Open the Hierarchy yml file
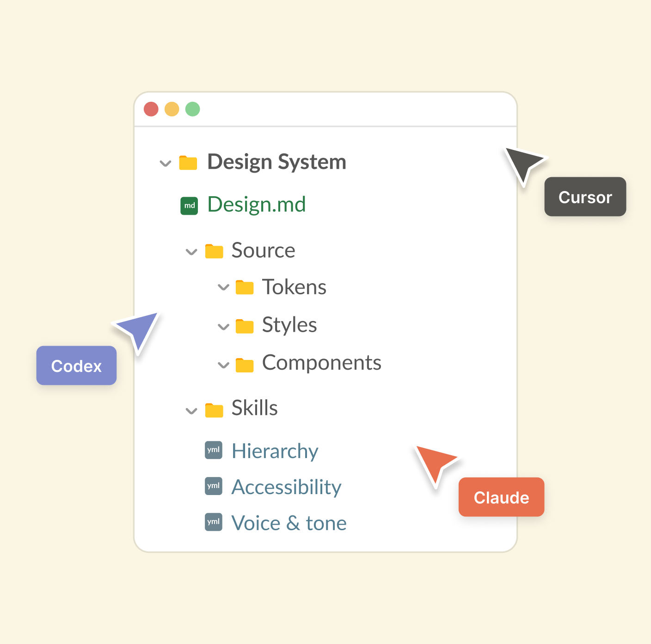651x644 pixels. tap(275, 451)
